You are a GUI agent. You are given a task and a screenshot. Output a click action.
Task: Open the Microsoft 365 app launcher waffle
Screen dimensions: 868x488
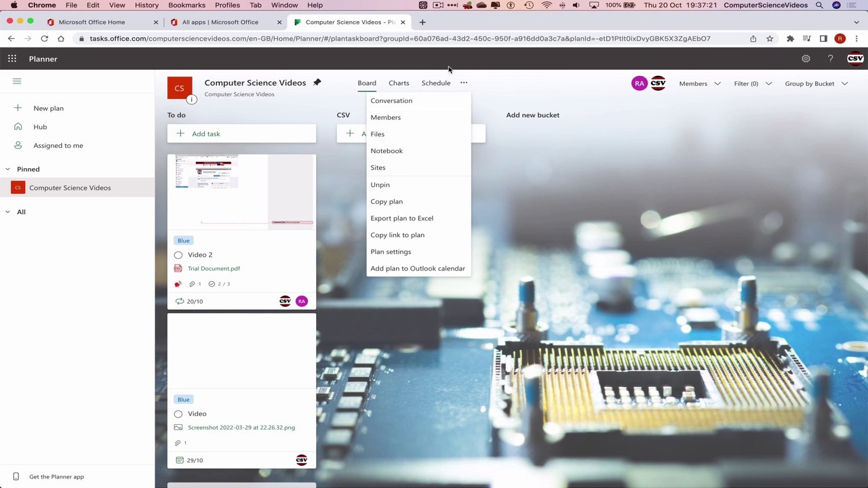12,59
